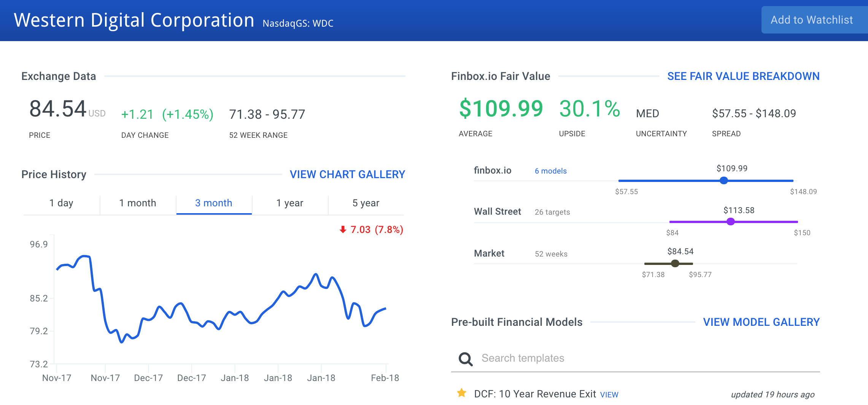Click the red down arrow price indicator
Viewport: 868px width, 405px height.
coord(343,230)
